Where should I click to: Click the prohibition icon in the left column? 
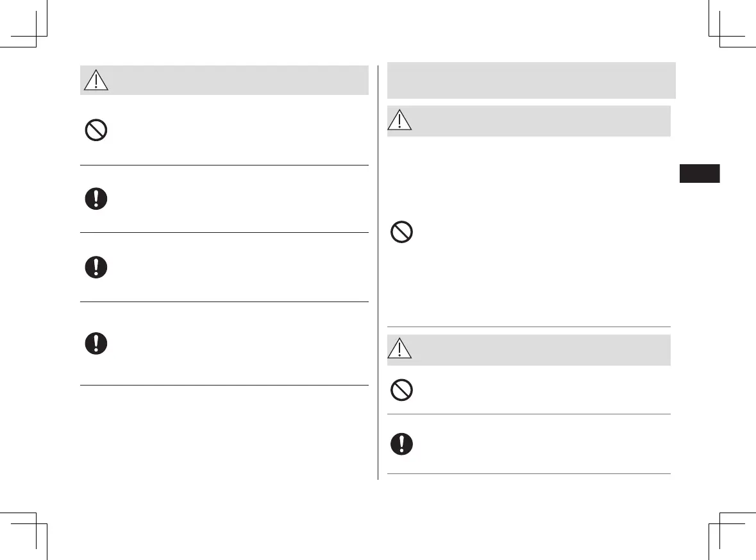pos(96,132)
